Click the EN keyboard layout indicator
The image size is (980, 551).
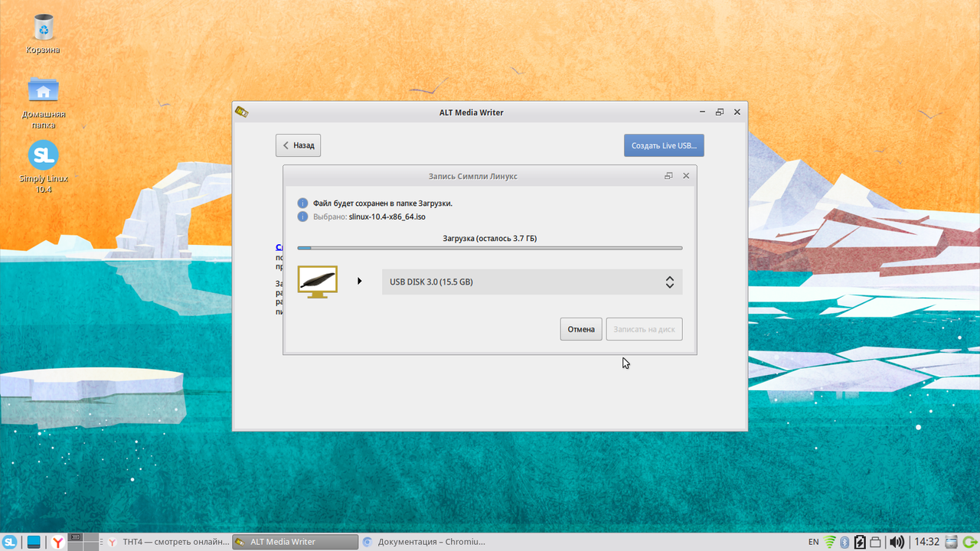coord(813,542)
